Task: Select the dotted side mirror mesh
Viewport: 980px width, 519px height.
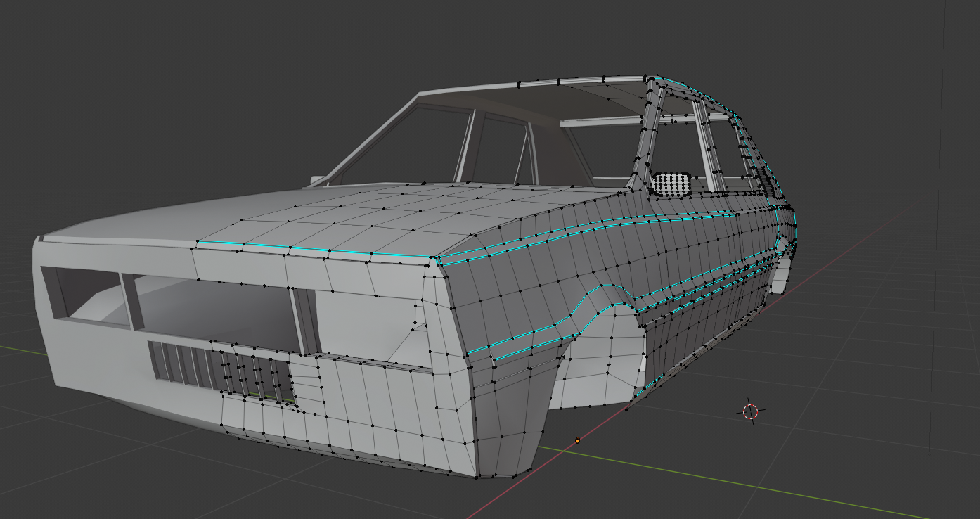Action: 671,184
